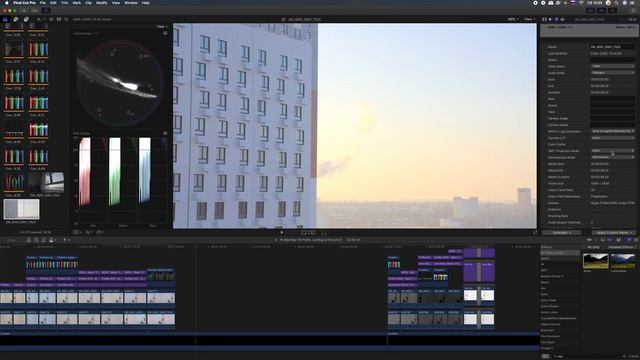Viewport: 640px width, 360px height.
Task: Show the Libraries sidebar icon
Action: point(5,19)
